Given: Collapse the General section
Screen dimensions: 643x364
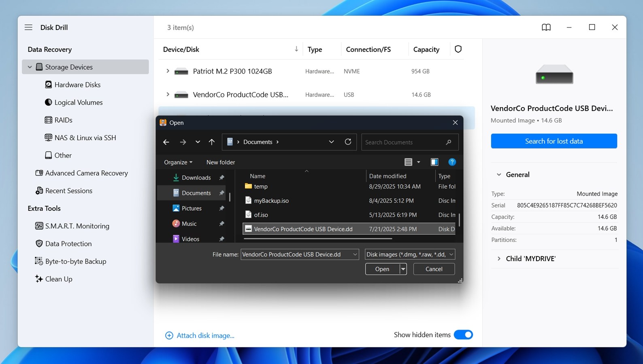Looking at the screenshot, I should (499, 175).
